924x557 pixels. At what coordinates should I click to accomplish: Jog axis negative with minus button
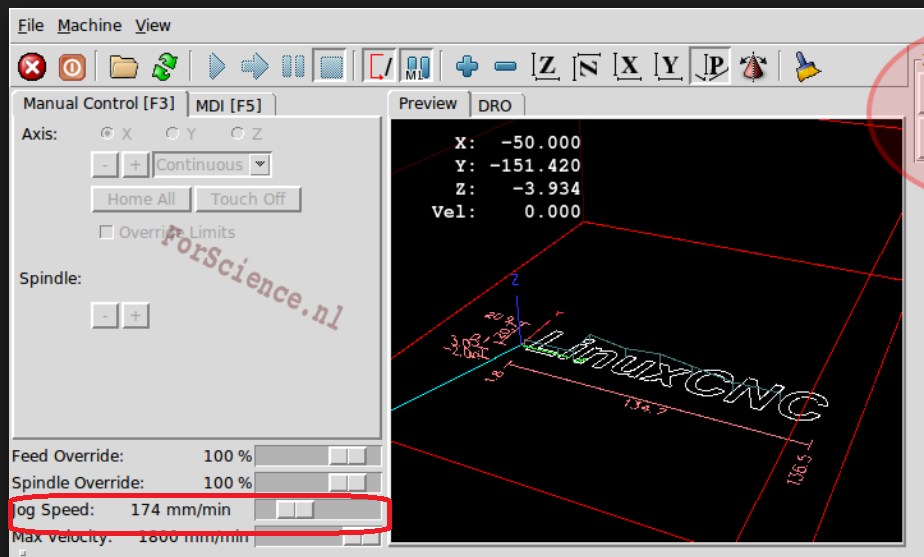(x=105, y=164)
